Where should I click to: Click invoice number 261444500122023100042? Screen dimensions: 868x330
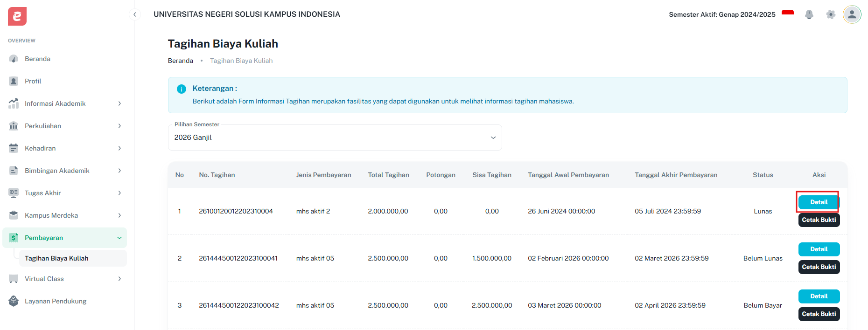(239, 305)
